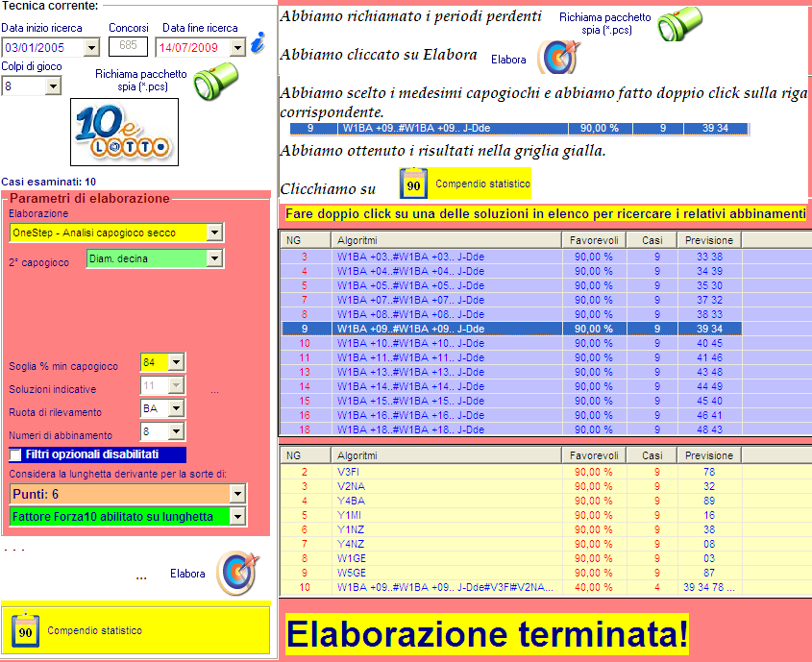The height and width of the screenshot is (662, 812).
Task: Expand the Data inizio ricerca dropdown
Action: (x=92, y=47)
